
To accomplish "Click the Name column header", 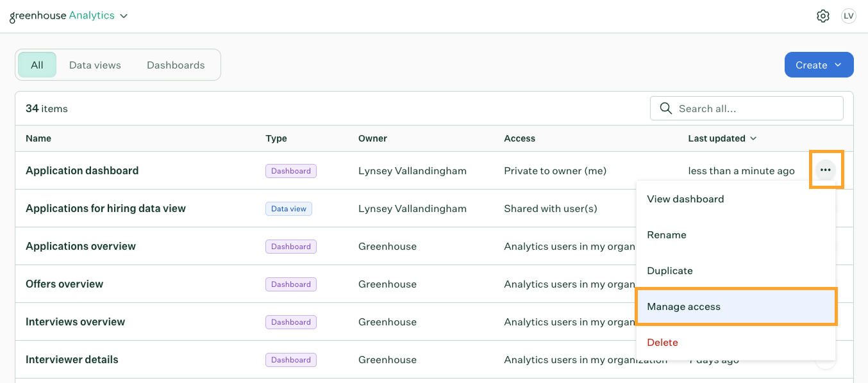I will [x=38, y=138].
